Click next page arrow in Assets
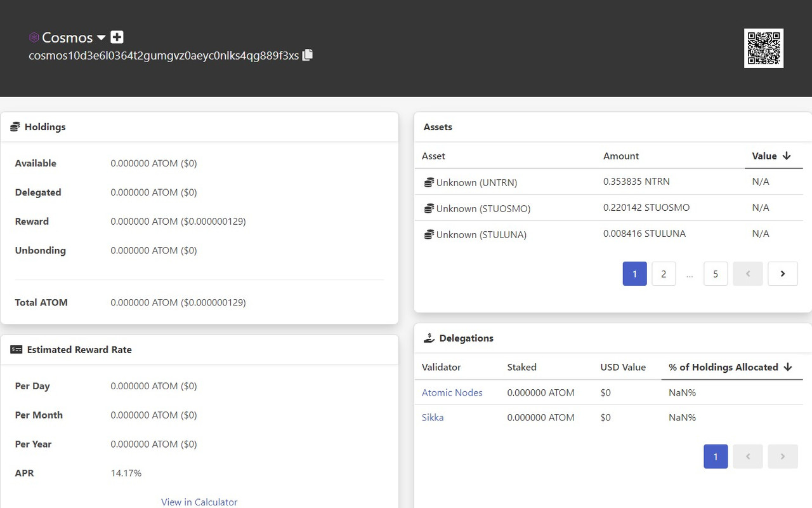The width and height of the screenshot is (812, 508). point(783,274)
